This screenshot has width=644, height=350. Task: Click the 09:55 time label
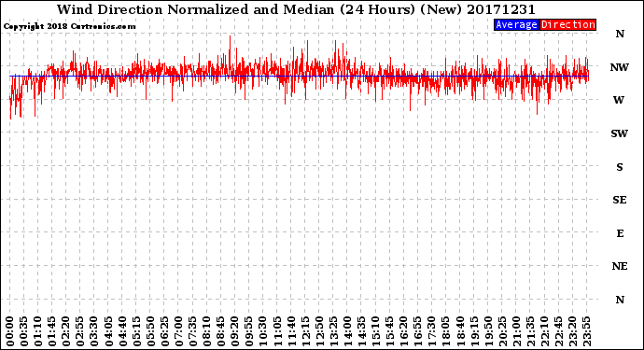(x=249, y=331)
